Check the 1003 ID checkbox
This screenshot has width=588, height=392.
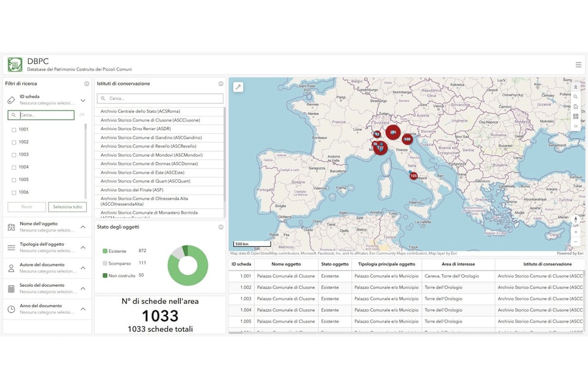click(x=14, y=155)
